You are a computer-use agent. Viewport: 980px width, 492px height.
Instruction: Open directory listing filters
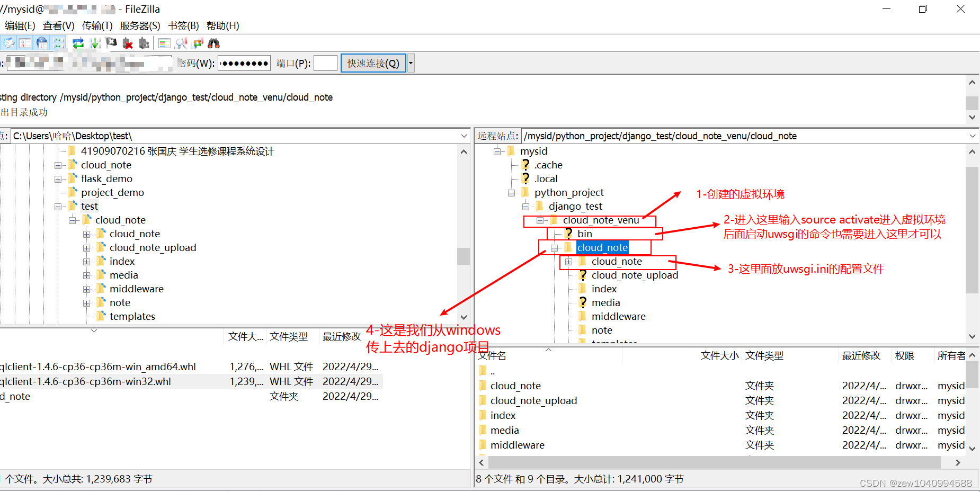click(164, 43)
